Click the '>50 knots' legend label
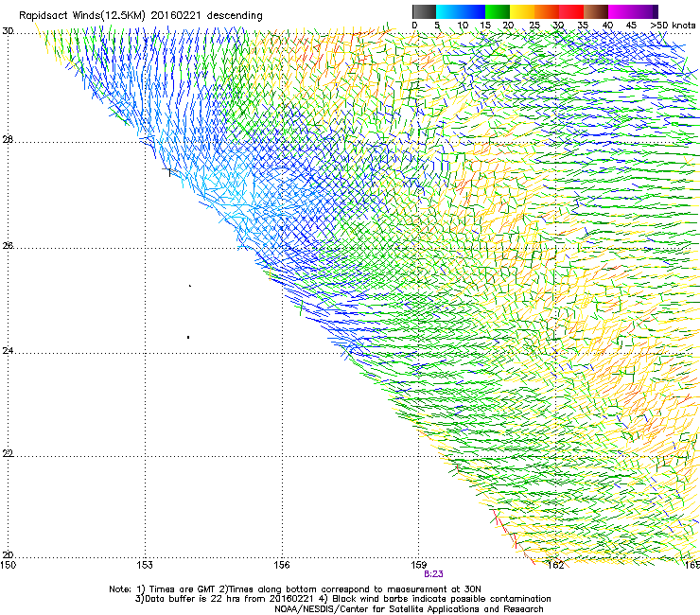The image size is (700, 615). 673,26
